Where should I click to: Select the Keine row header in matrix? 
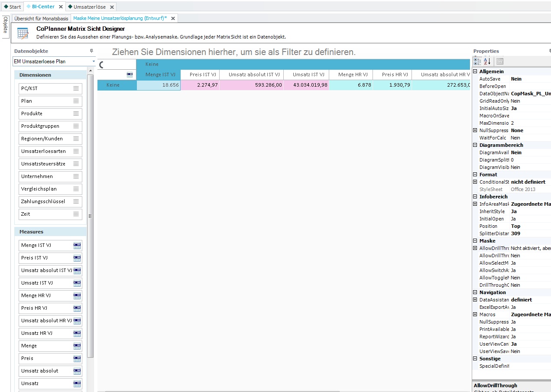tap(117, 85)
